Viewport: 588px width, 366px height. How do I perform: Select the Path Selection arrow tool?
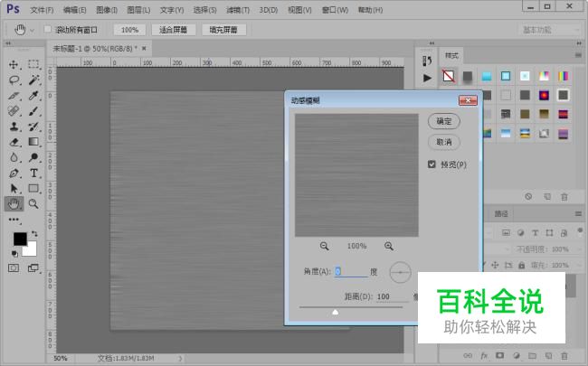coord(14,189)
